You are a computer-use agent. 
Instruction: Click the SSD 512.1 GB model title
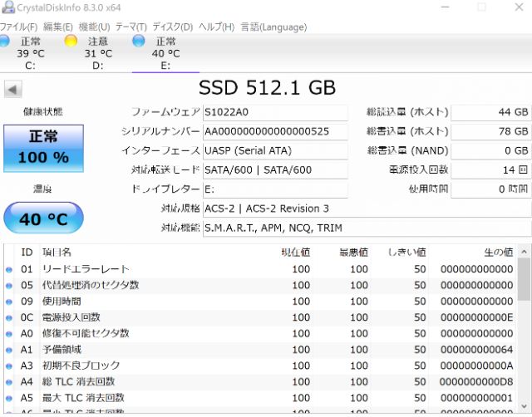pyautogui.click(x=267, y=88)
